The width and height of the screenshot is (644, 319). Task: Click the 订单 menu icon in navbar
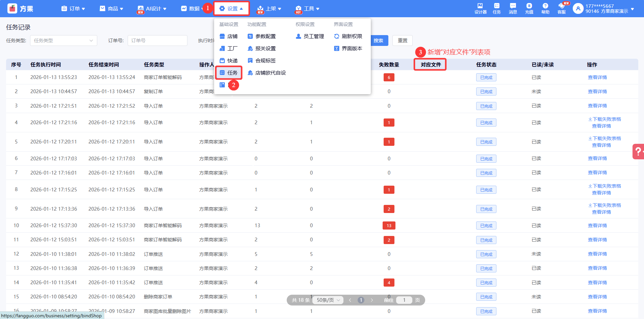coord(64,8)
